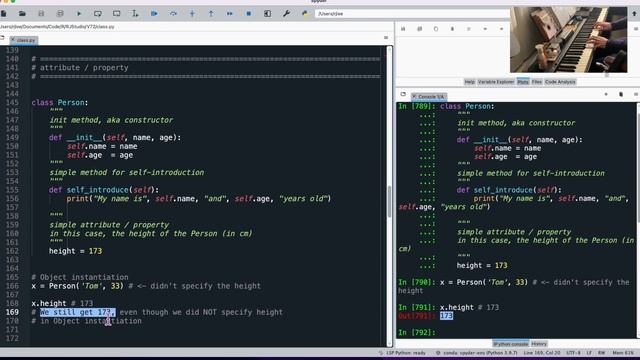Click Line 169 Col 20 status
This screenshot has height=360, width=640.
tap(542, 353)
